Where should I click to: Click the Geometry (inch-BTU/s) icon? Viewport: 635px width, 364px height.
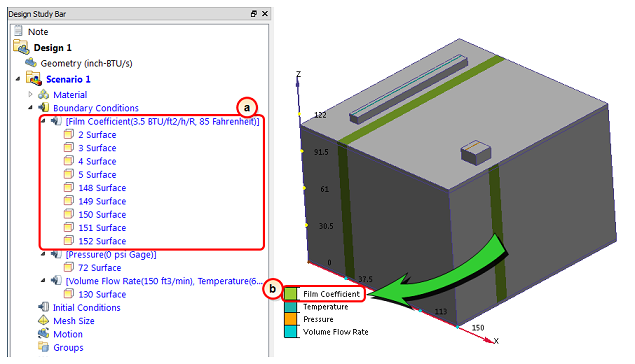pos(31,63)
